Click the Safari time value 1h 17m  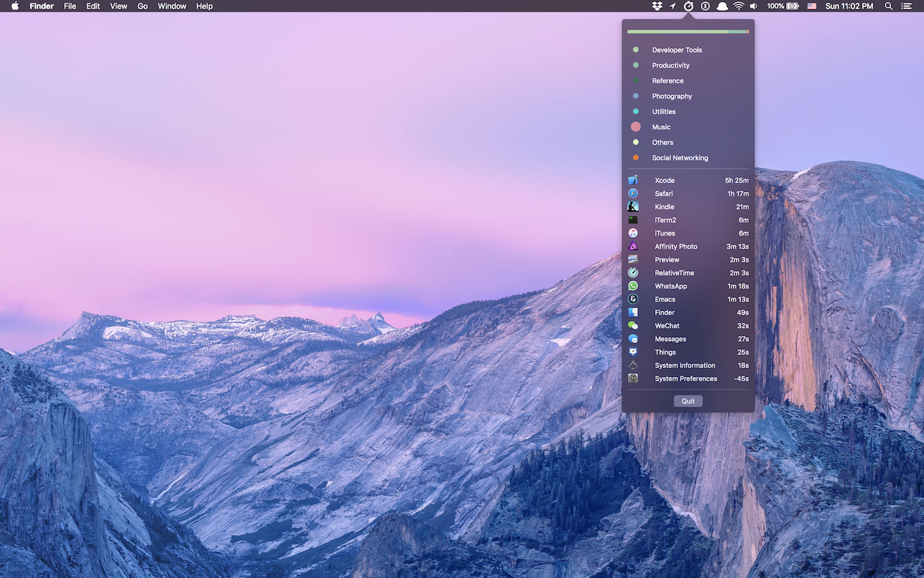click(738, 193)
